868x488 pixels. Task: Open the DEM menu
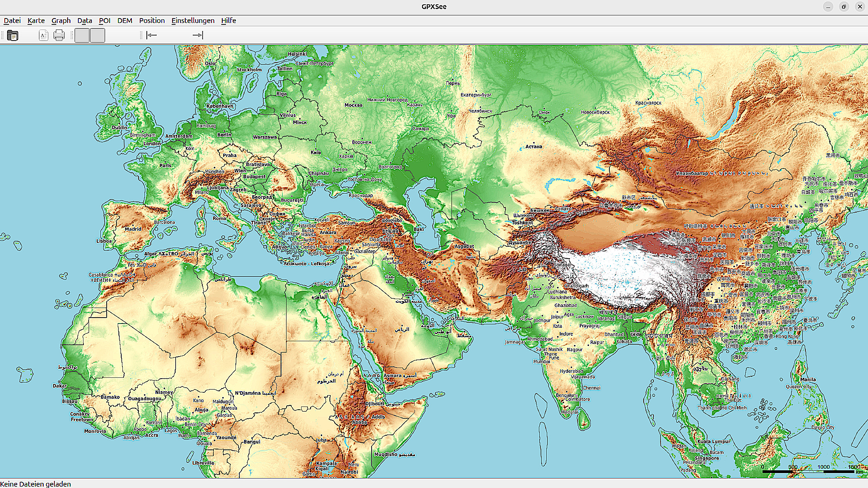(124, 20)
